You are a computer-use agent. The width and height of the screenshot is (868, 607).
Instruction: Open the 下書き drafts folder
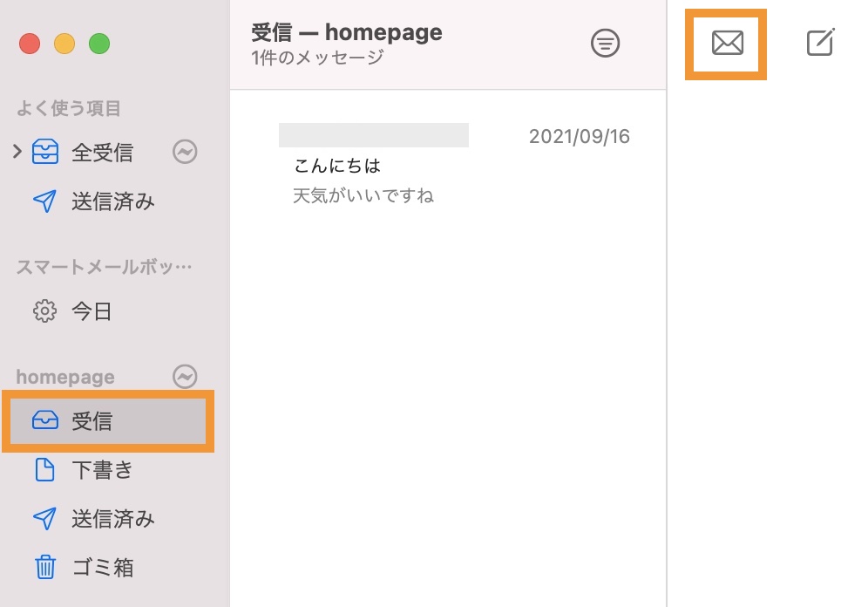coord(102,470)
